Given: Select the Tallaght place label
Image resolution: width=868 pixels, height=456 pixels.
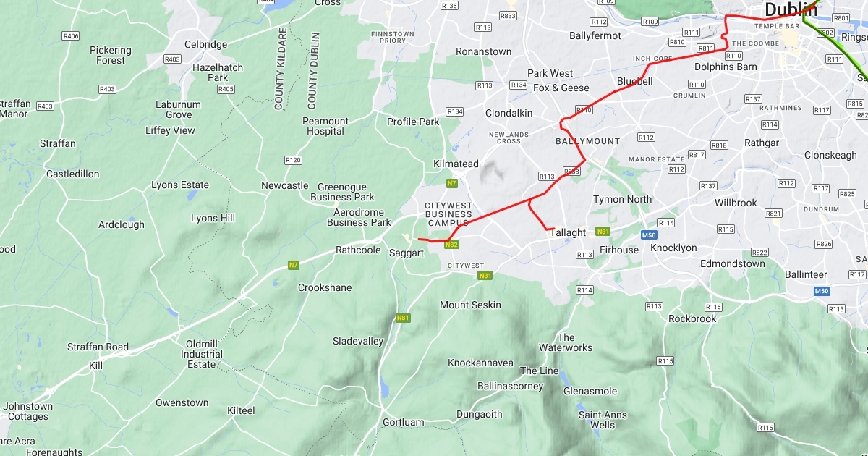Looking at the screenshot, I should (x=568, y=232).
